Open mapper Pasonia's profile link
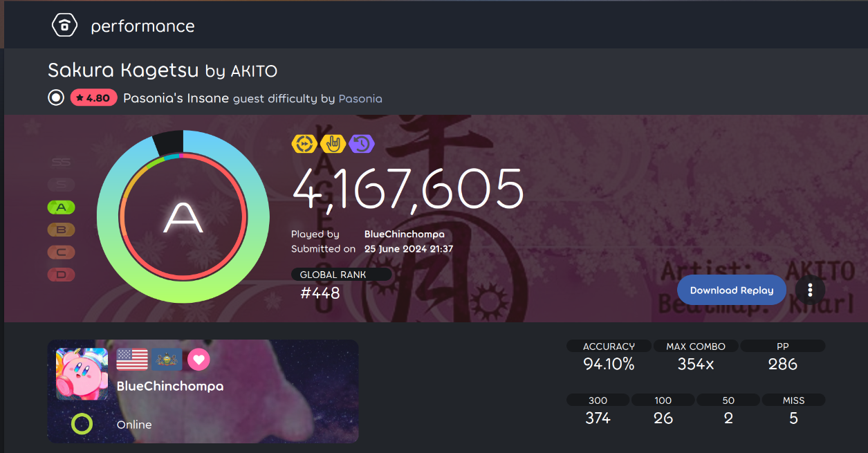This screenshot has height=453, width=868. coord(360,98)
